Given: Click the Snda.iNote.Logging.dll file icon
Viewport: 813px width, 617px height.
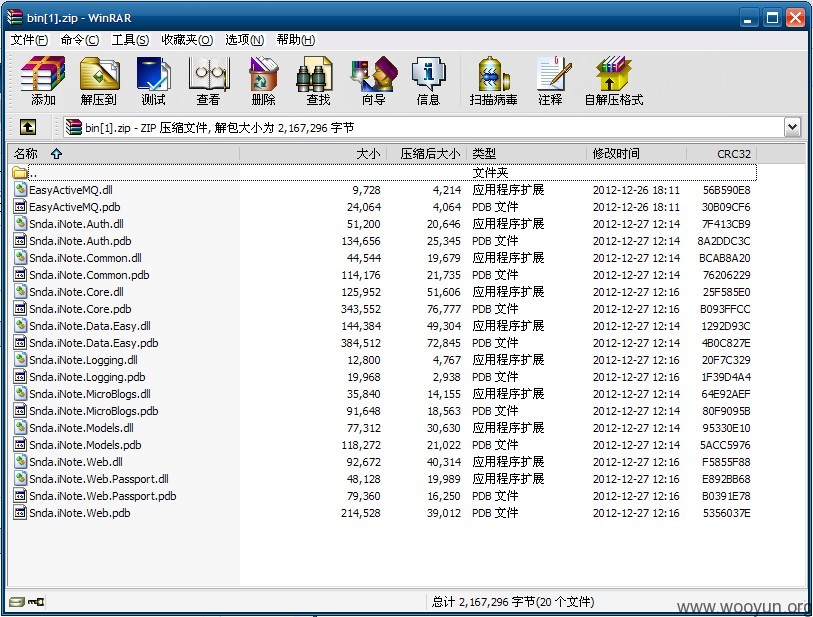Looking at the screenshot, I should tap(20, 360).
